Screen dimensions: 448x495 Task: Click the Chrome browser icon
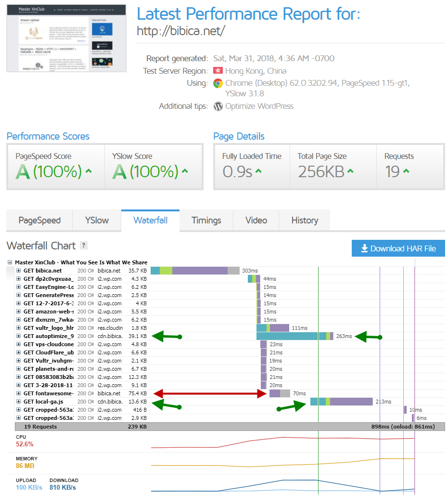(x=218, y=83)
